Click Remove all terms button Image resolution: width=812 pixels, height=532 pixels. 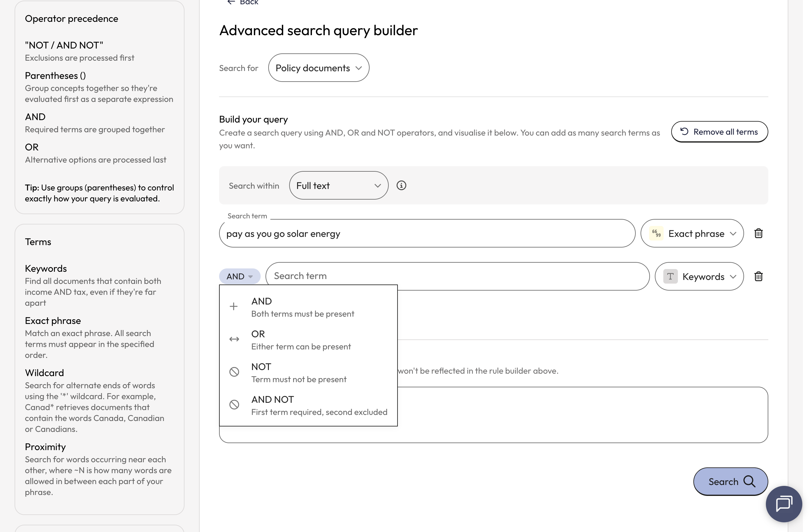tap(719, 132)
